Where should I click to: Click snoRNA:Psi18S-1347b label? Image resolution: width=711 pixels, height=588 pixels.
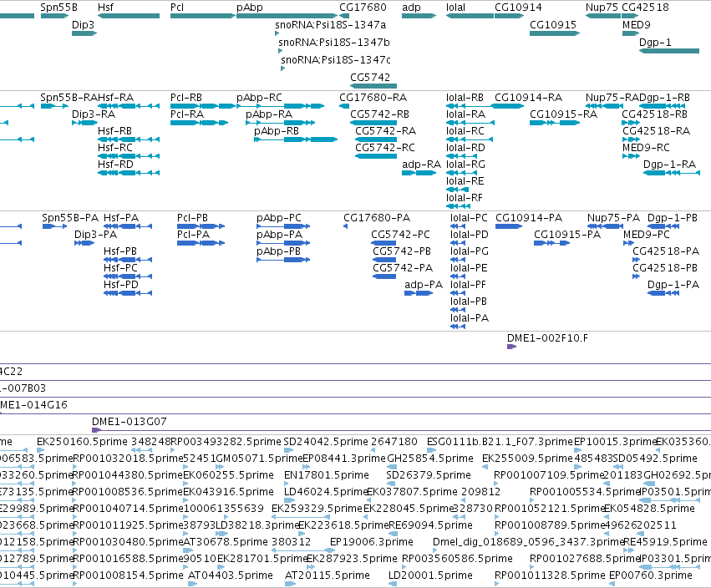click(x=334, y=42)
